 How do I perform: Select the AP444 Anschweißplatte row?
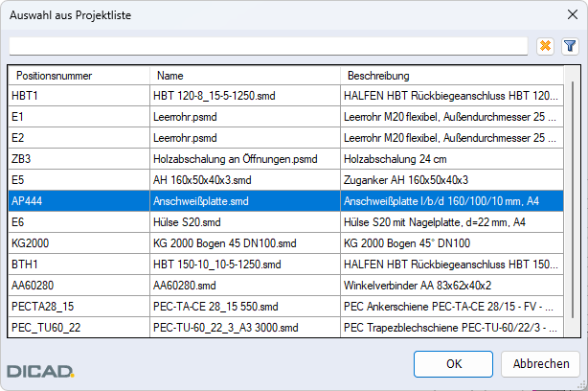pyautogui.click(x=285, y=200)
